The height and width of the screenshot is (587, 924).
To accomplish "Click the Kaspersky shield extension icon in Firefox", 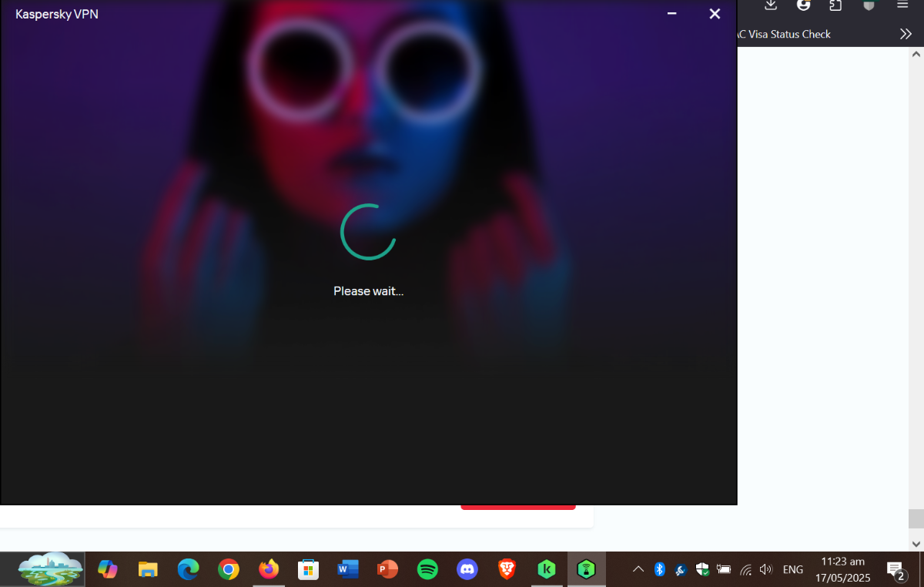I will [869, 5].
